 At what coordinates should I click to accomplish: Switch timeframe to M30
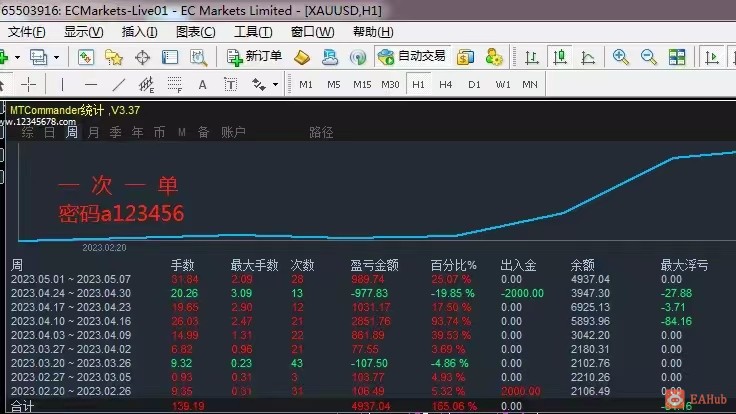(390, 84)
